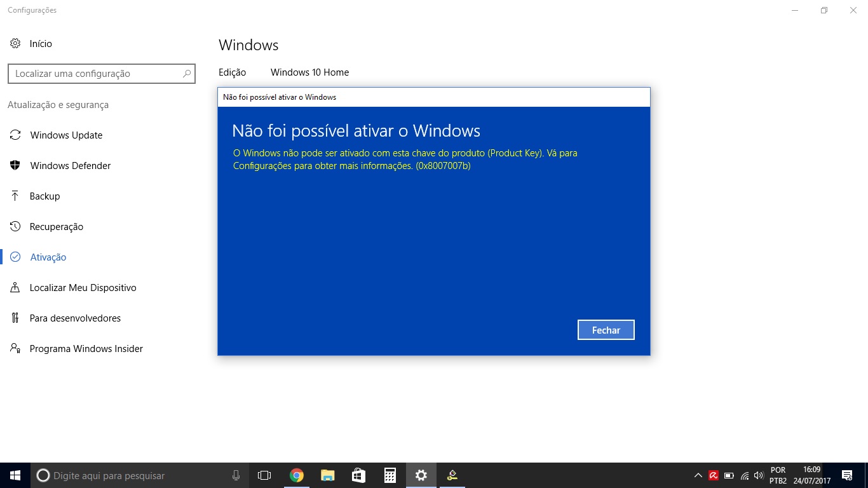
Task: Open the Wi-Fi network tray icon
Action: coord(745,475)
